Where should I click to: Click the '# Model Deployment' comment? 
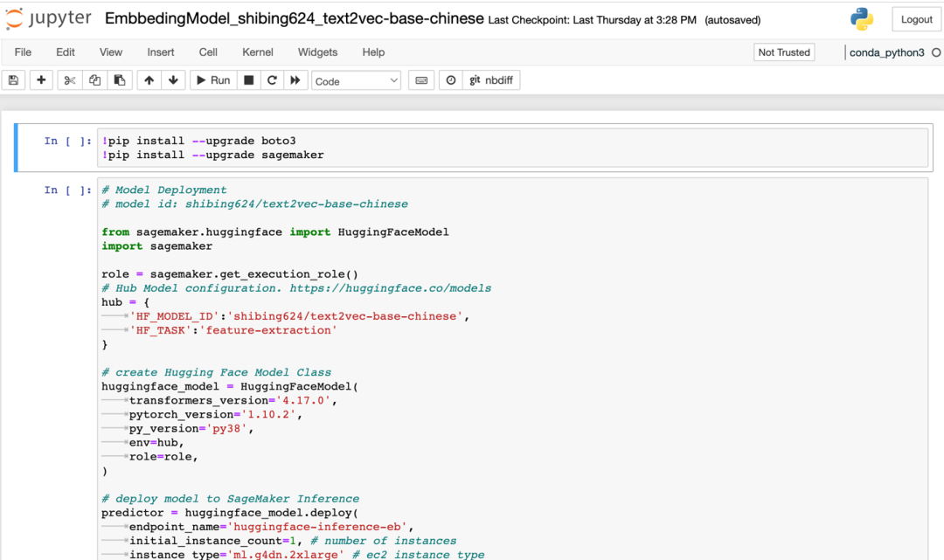(x=164, y=190)
